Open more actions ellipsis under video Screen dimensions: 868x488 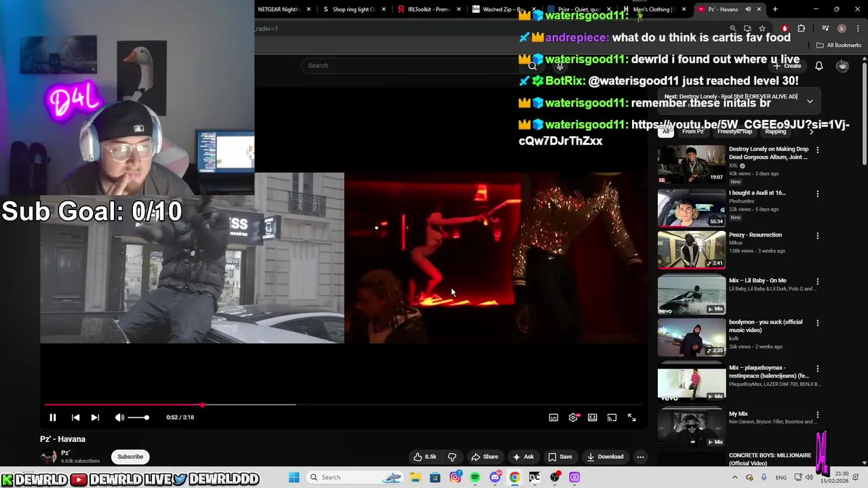point(640,457)
